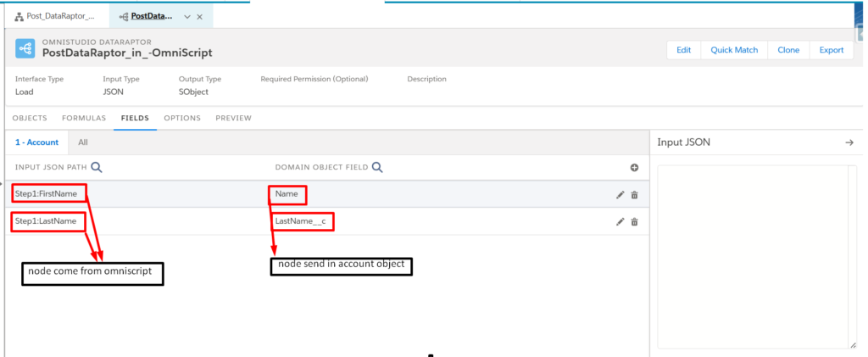Open the PostData tab dropdown chevron
This screenshot has height=357, width=868.
(x=187, y=17)
